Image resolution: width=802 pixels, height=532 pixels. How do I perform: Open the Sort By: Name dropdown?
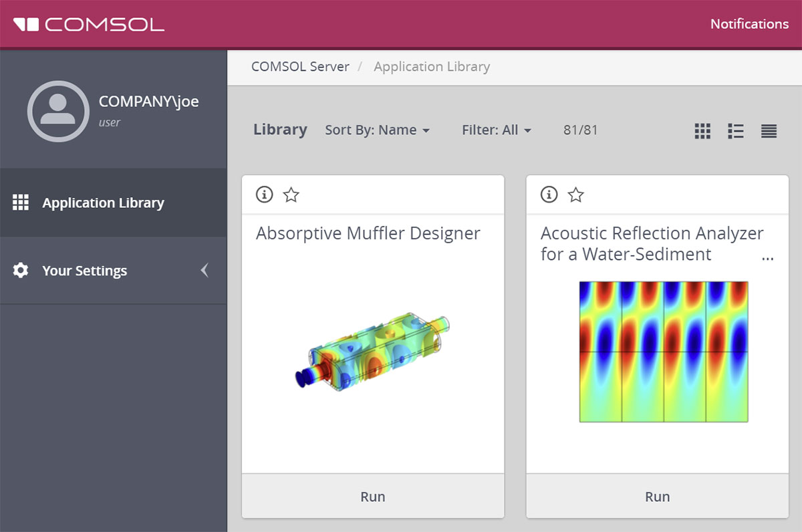377,130
